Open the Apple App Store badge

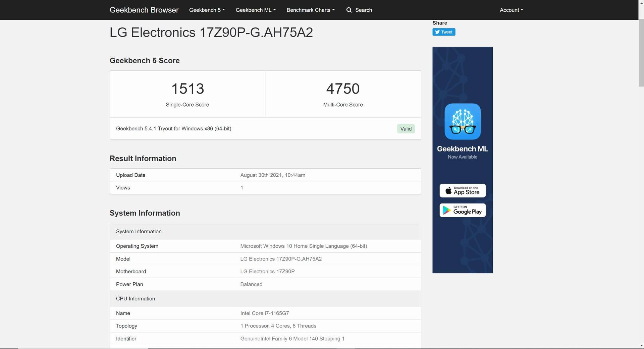[463, 191]
